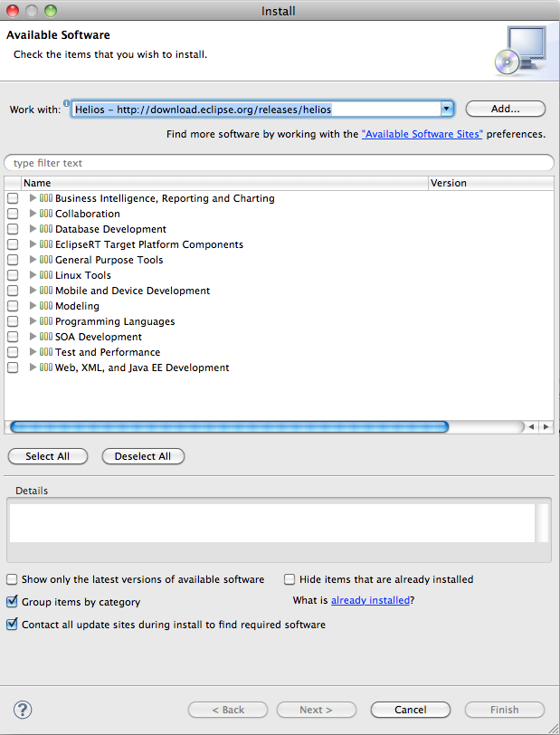Open the Available Software Sites preferences link
The width and height of the screenshot is (560, 735).
(422, 134)
